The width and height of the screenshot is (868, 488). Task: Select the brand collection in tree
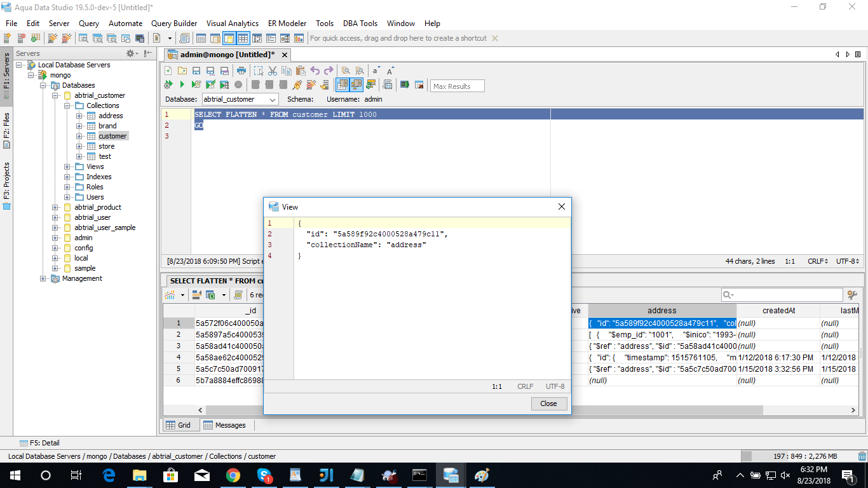107,126
